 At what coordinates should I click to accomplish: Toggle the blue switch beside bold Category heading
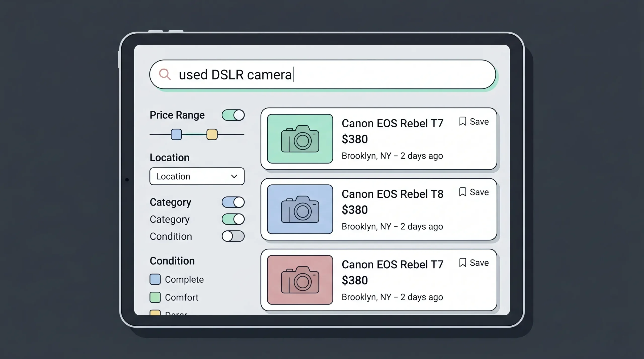pyautogui.click(x=233, y=202)
